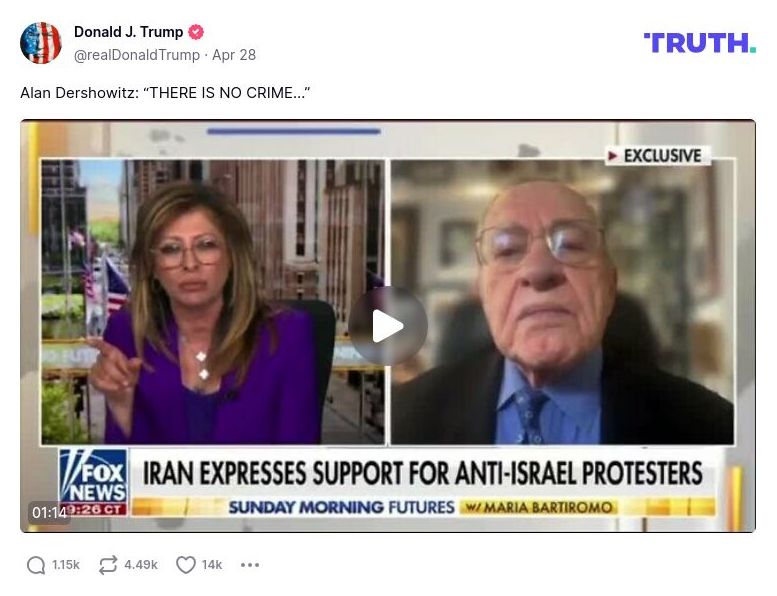Play the embedded Fox News video
The width and height of the screenshot is (777, 596).
pyautogui.click(x=388, y=326)
